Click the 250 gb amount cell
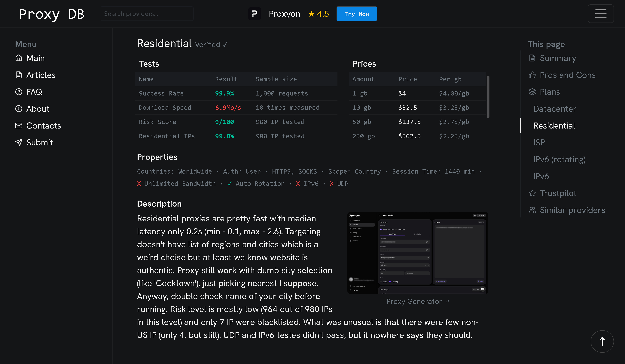The height and width of the screenshot is (364, 625). (364, 136)
